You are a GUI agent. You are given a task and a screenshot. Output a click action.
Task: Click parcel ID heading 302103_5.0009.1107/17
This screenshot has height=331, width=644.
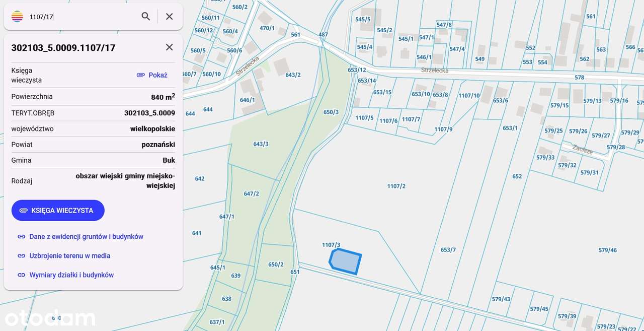point(63,48)
